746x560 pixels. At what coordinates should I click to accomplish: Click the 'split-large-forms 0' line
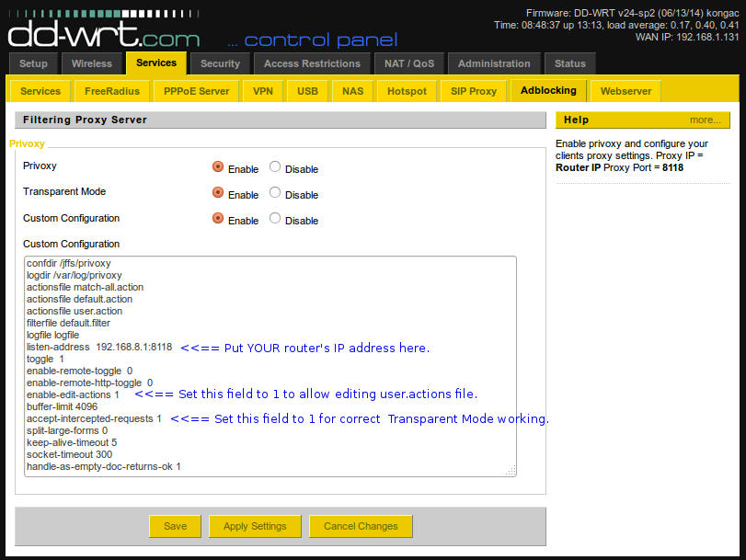[x=67, y=430]
